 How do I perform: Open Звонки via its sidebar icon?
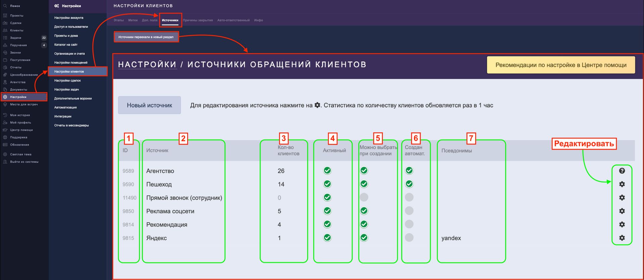pos(5,52)
